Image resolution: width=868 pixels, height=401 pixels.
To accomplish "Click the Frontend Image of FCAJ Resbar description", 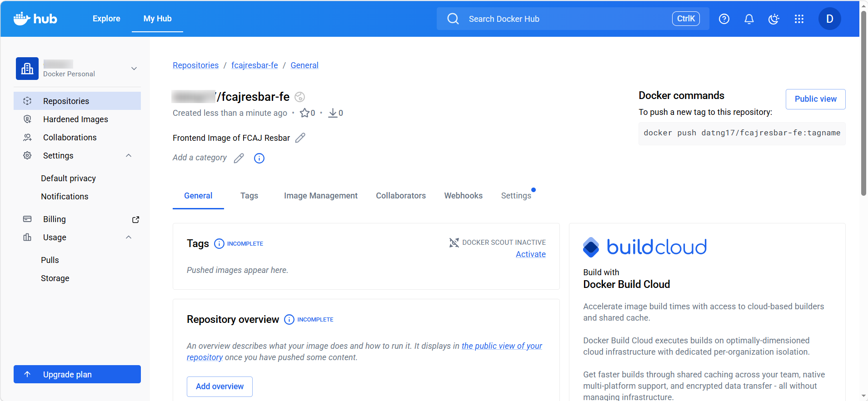I will tap(231, 138).
